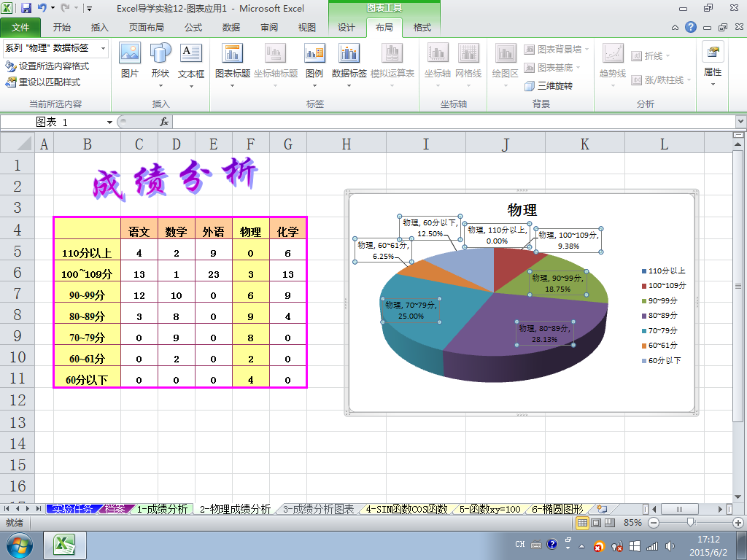Open Customize Quick Access Toolbar dropdown
The width and height of the screenshot is (747, 560).
tap(89, 8)
